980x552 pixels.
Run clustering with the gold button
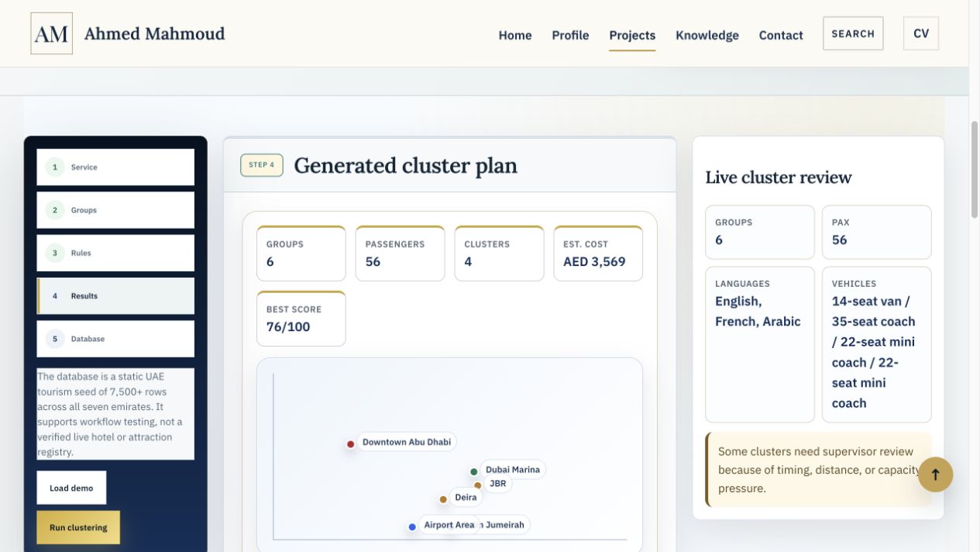tap(78, 527)
